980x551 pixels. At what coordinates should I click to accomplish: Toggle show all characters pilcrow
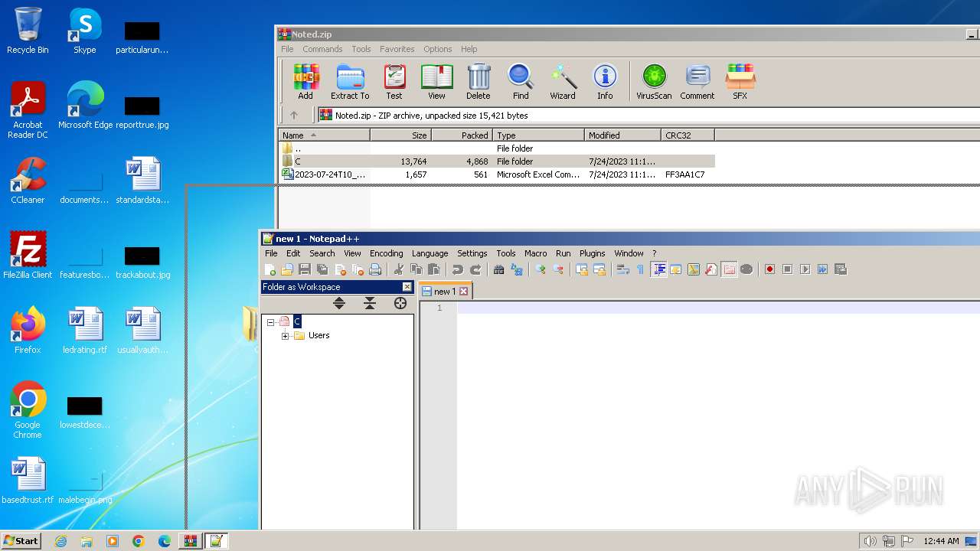[640, 269]
